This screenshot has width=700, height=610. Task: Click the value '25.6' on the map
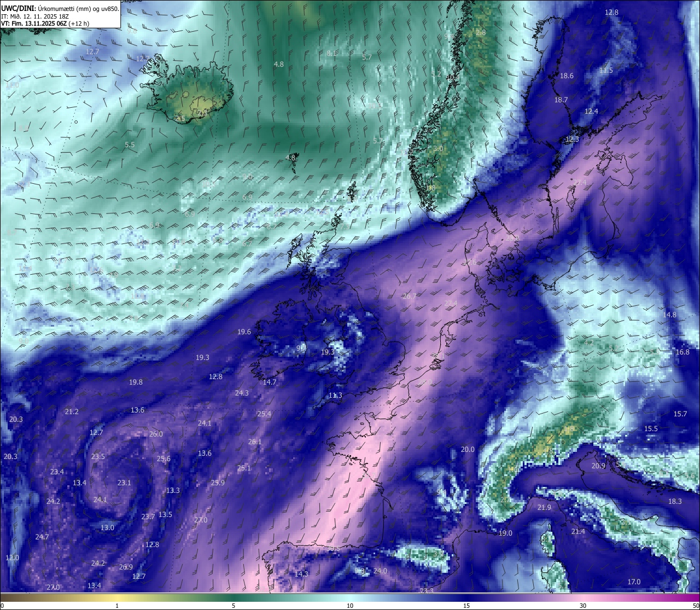coord(164,459)
